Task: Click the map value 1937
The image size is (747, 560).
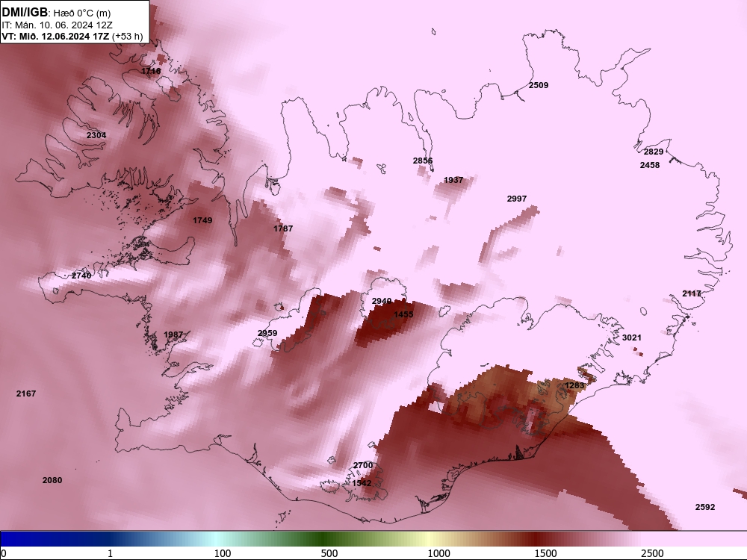Action: [x=453, y=180]
